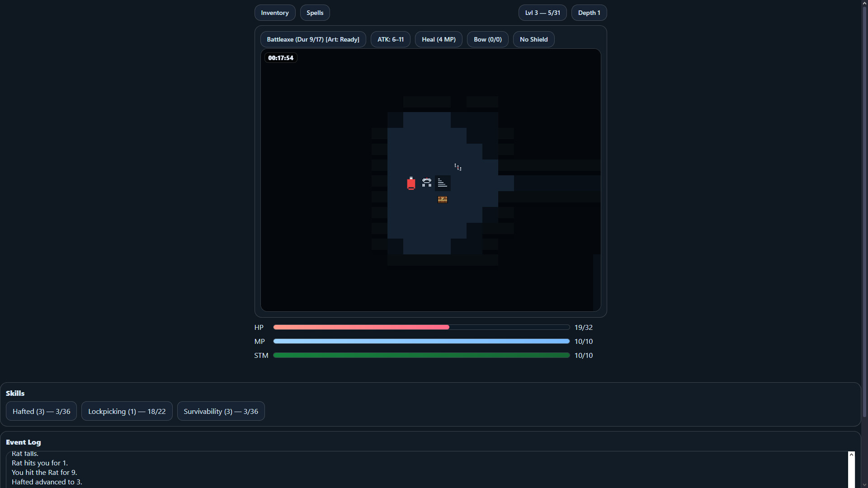
Task: Select the Bow (0/0) slot
Action: pyautogui.click(x=487, y=39)
